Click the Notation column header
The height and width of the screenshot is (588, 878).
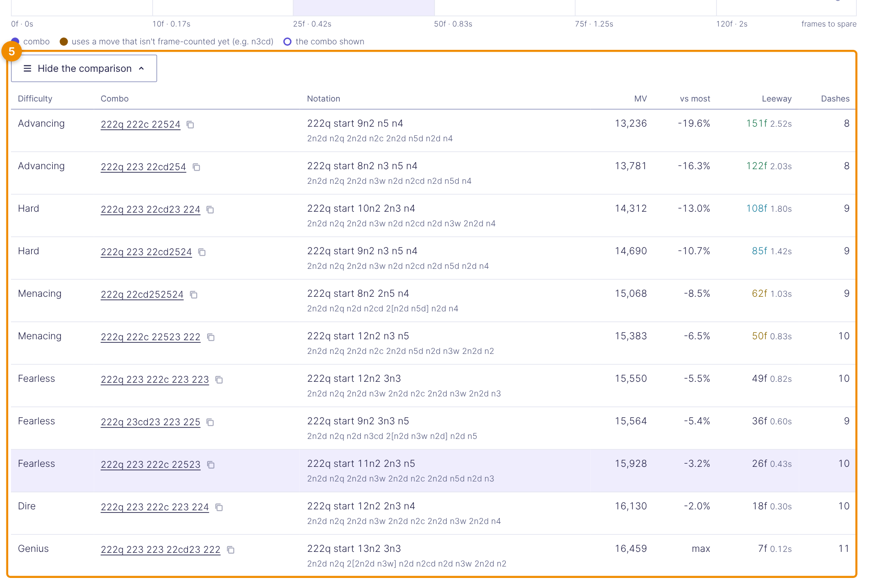[324, 99]
